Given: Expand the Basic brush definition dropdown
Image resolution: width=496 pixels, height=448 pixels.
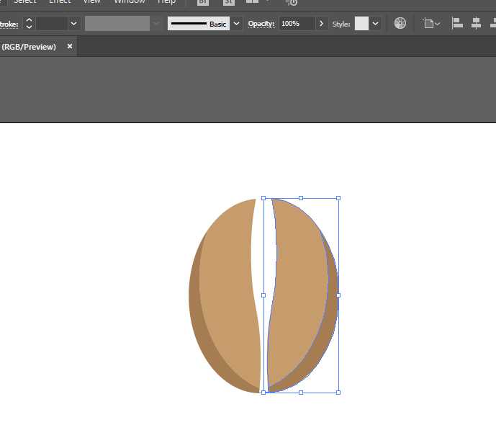Looking at the screenshot, I should pyautogui.click(x=236, y=24).
